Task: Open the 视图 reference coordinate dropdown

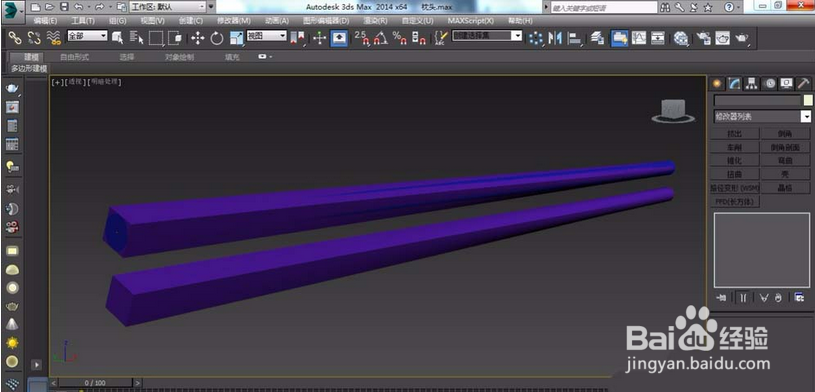Action: (x=266, y=36)
